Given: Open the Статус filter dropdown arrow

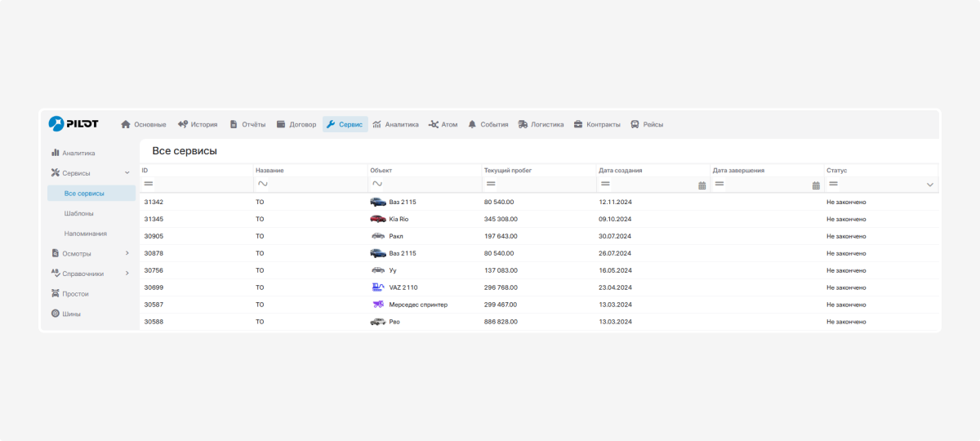Looking at the screenshot, I should click(929, 185).
